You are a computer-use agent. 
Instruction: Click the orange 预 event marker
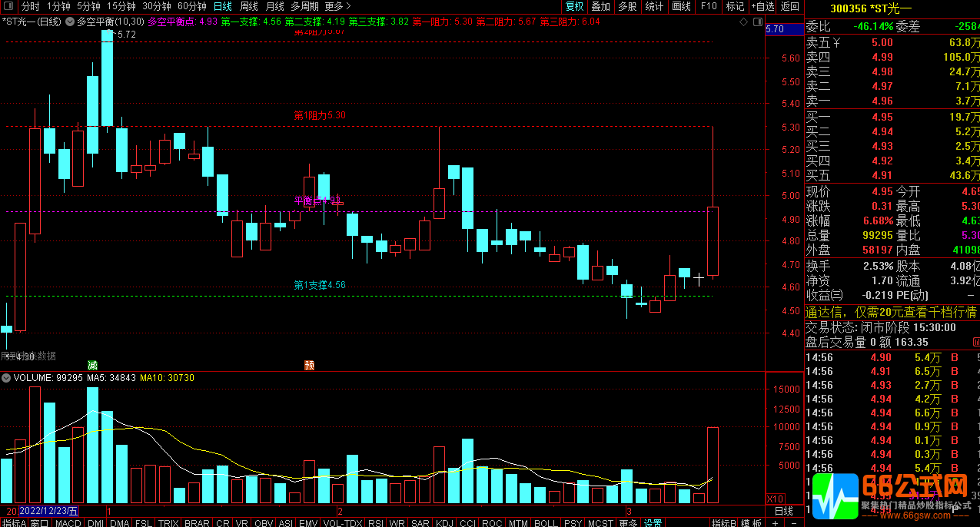click(x=309, y=364)
